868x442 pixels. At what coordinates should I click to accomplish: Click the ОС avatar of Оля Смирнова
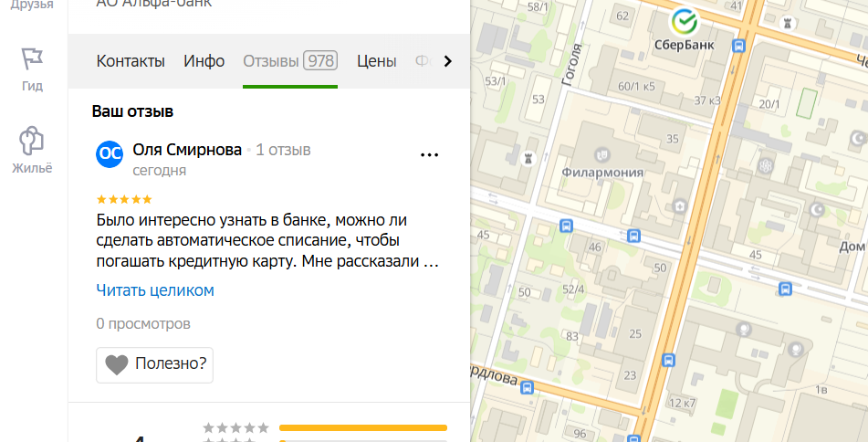pyautogui.click(x=110, y=154)
